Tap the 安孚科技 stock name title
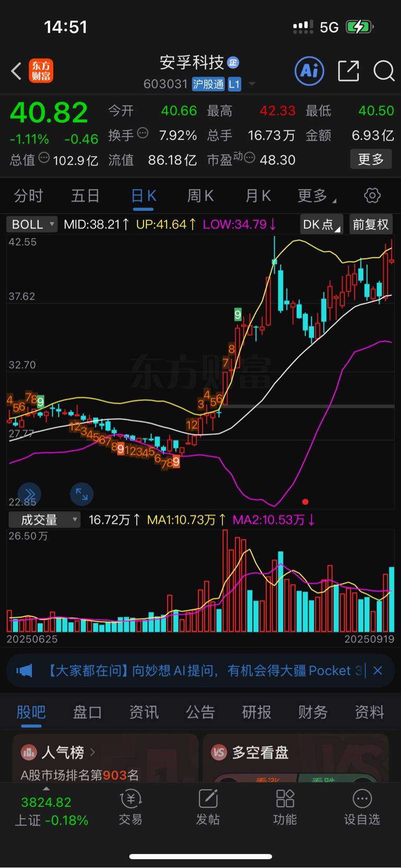The height and width of the screenshot is (868, 401). click(x=192, y=63)
